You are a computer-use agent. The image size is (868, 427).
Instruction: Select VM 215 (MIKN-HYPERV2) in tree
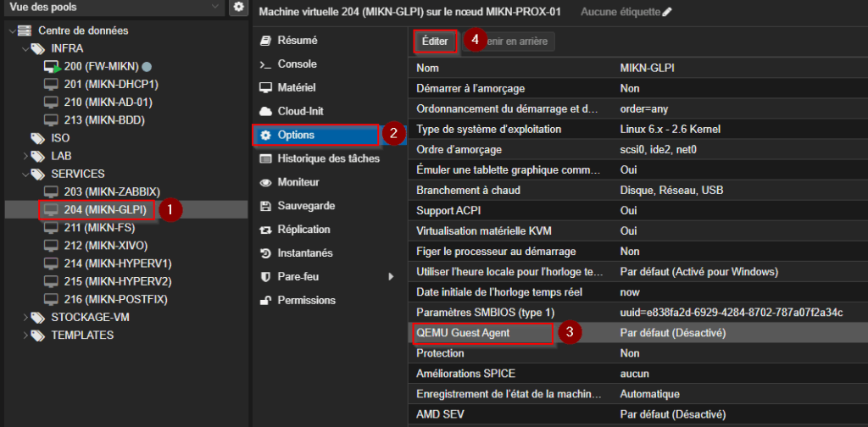point(118,281)
